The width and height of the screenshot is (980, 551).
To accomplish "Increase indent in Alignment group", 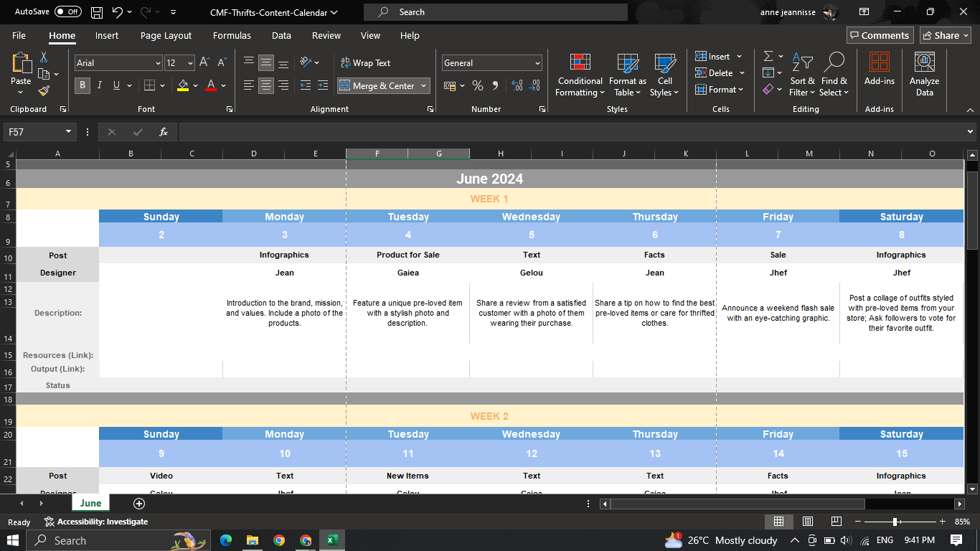I will click(323, 85).
